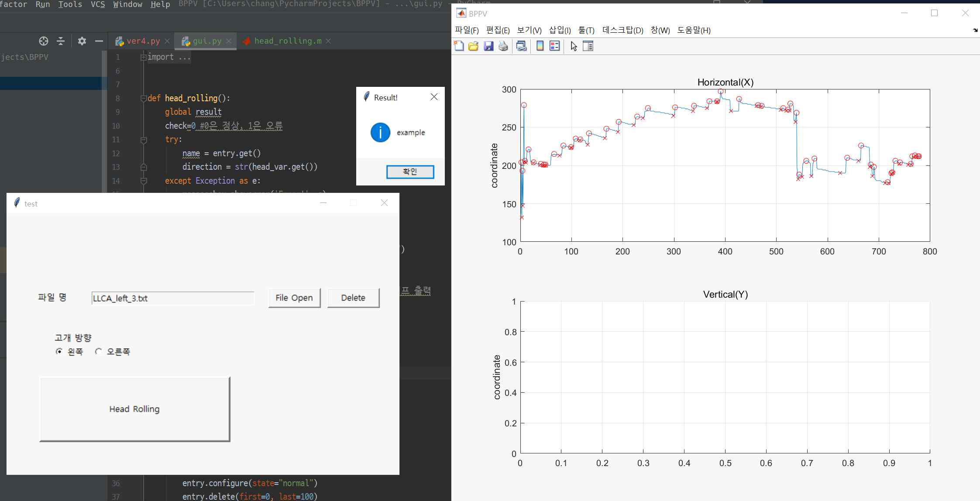The width and height of the screenshot is (980, 501).
Task: Click Delete button in test window
Action: tap(353, 297)
